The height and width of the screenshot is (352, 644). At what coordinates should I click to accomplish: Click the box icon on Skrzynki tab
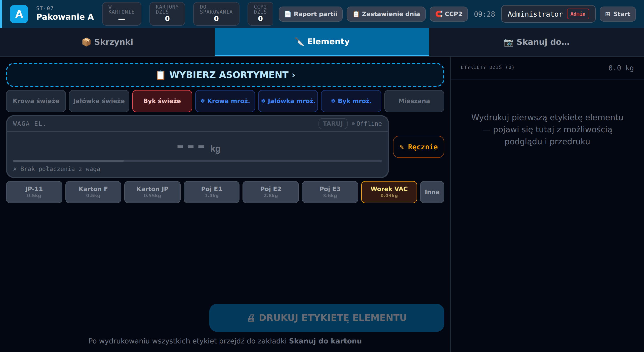click(86, 42)
